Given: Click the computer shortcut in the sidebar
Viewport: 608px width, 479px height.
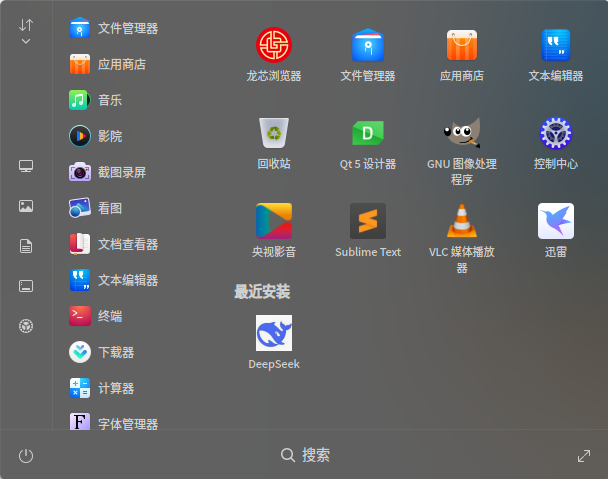Looking at the screenshot, I should [x=26, y=166].
